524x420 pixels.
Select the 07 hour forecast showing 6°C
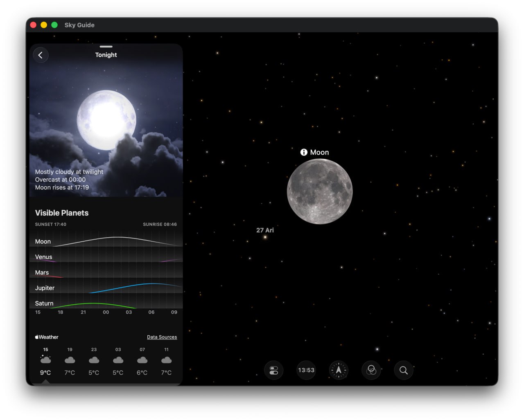click(142, 362)
